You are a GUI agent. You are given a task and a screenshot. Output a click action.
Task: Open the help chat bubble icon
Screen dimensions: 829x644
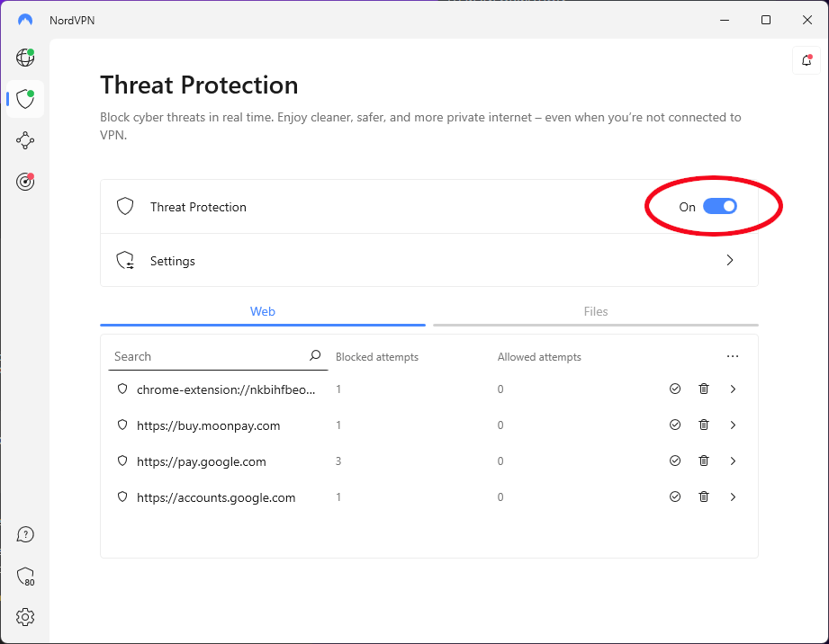(25, 534)
